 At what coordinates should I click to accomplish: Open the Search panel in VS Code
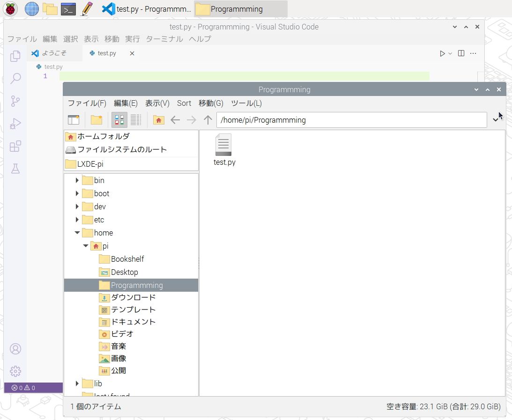(15, 78)
